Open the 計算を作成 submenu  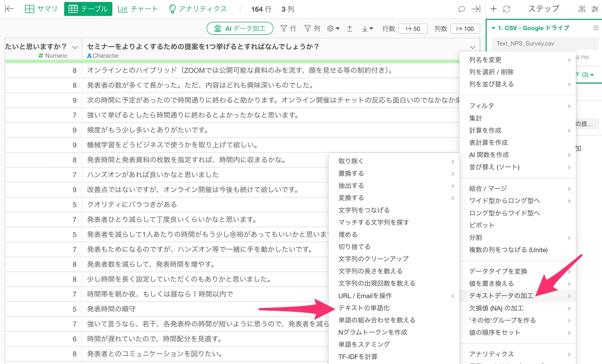coord(518,130)
